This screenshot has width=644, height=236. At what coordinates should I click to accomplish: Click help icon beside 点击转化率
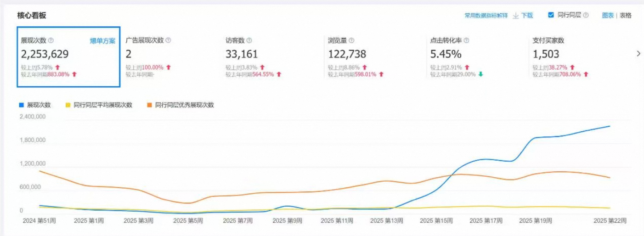click(x=466, y=40)
